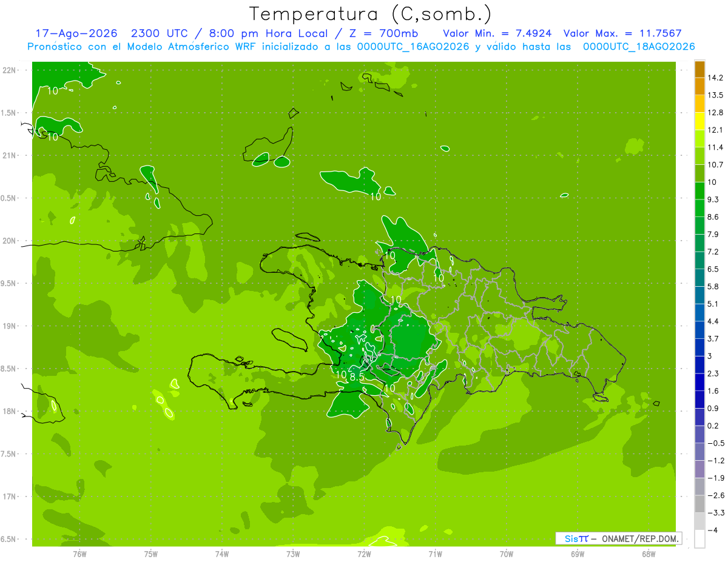Click the 'Temperatura (C,somb.)' title
This screenshot has height=562, width=728.
tap(371, 14)
